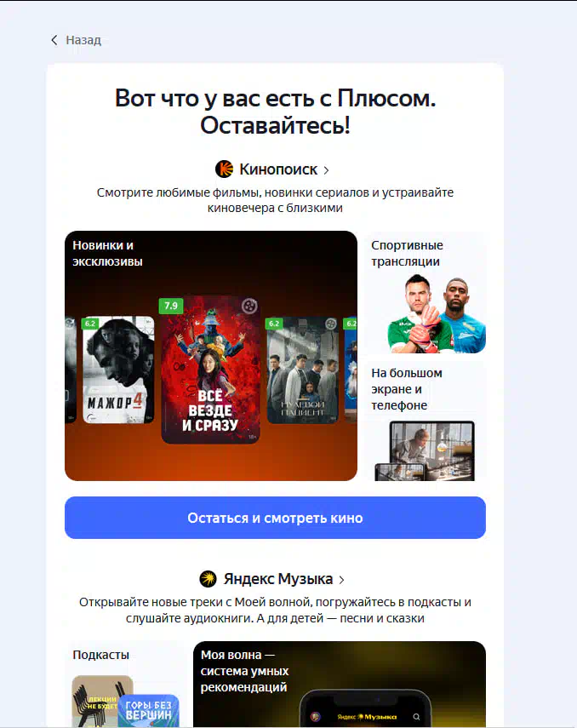Open the Моя волна recommendations card
Viewport: 577px width, 728px height.
(340, 685)
